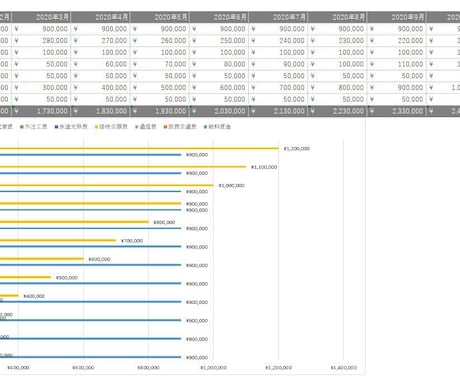Select the 2020年8月 column header cell
The image size is (460, 380).
point(337,17)
